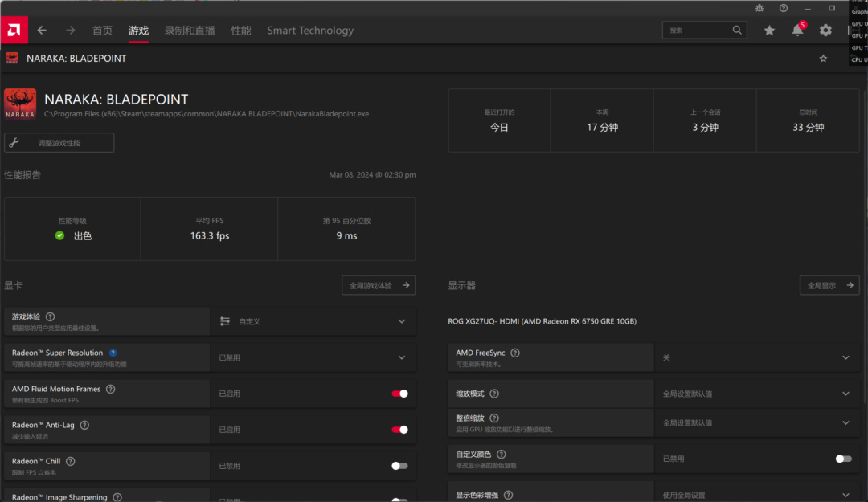Open the help question mark icon

coord(784,8)
